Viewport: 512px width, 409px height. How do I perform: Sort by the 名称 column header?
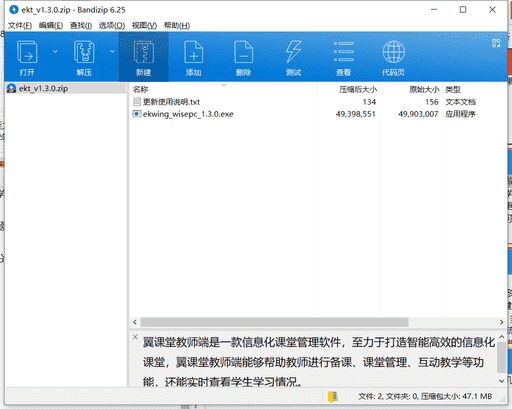pyautogui.click(x=140, y=89)
